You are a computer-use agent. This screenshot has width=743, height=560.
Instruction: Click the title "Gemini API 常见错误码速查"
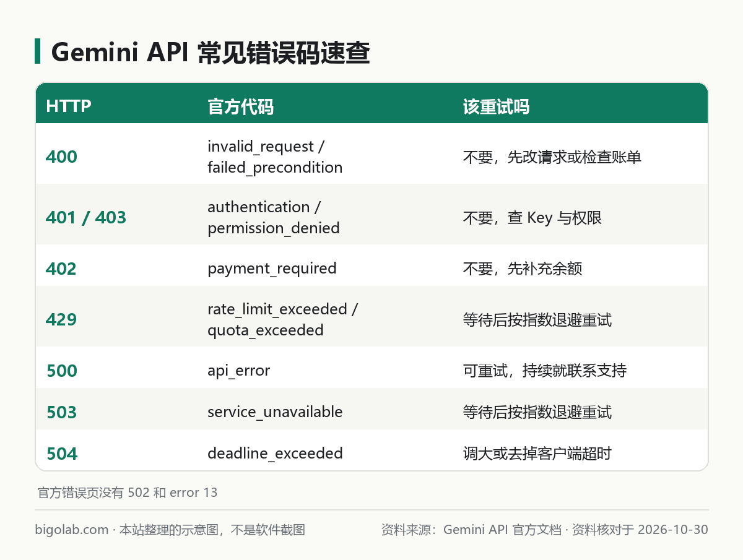(210, 53)
